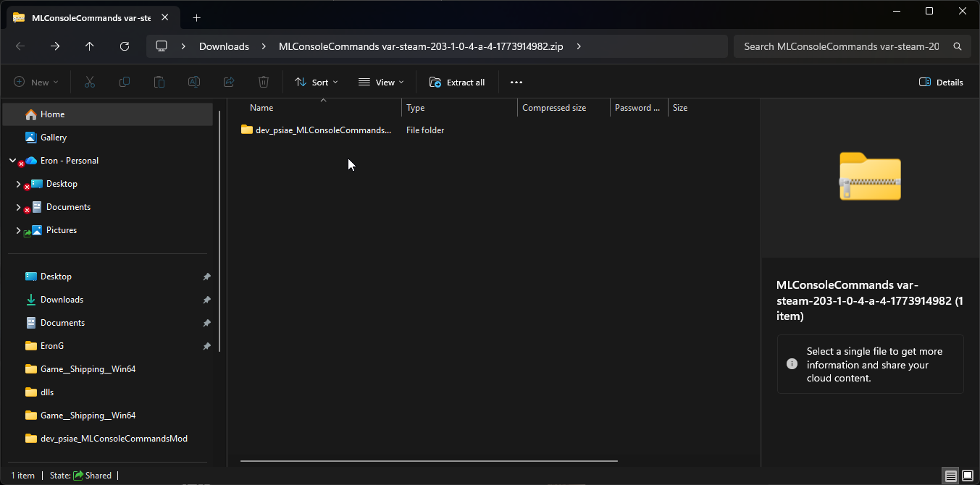This screenshot has width=980, height=485.
Task: Click the search magnifier icon
Action: pyautogui.click(x=958, y=46)
